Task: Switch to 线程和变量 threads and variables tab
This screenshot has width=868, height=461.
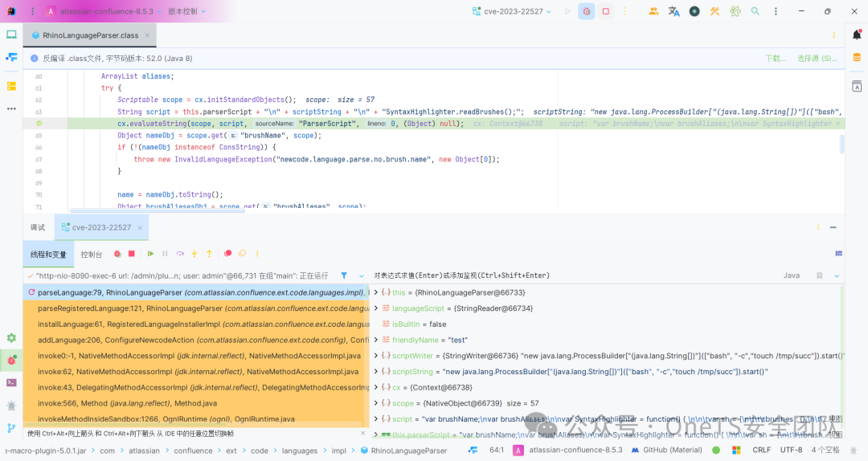Action: (48, 254)
